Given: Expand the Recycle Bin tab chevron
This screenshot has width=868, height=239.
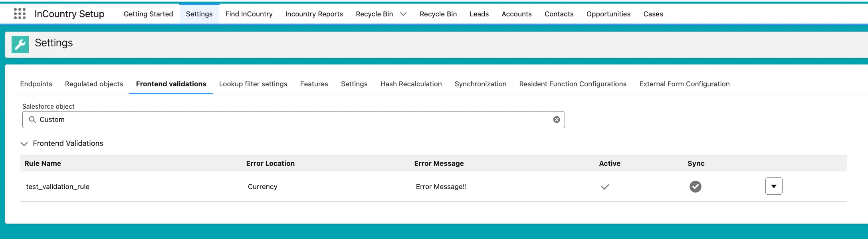Looking at the screenshot, I should point(403,14).
